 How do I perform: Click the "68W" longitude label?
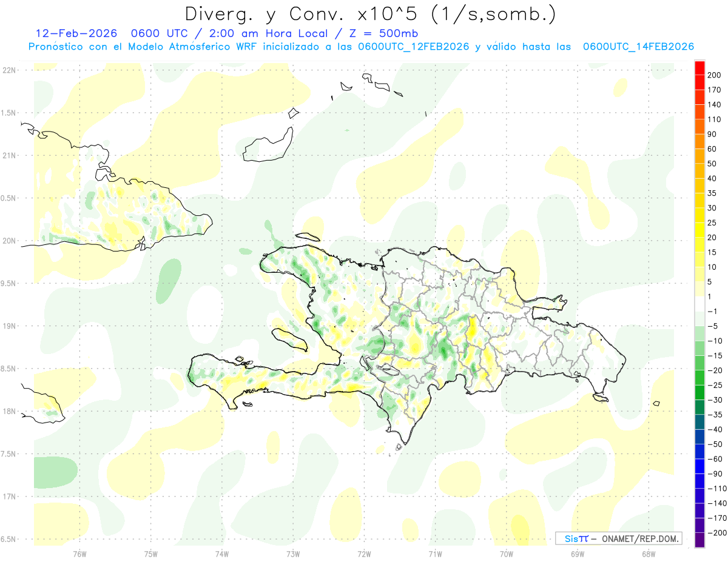[649, 554]
